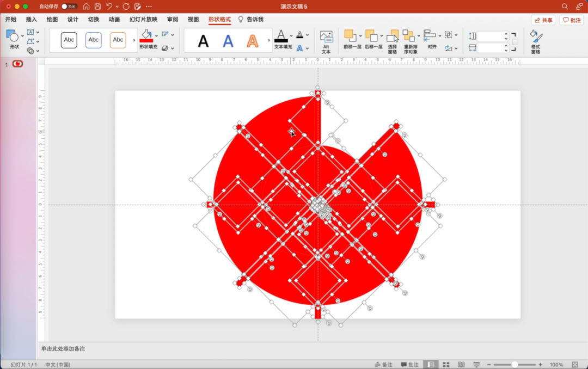Open the Alt 文本 pane
This screenshot has height=369, width=588.
tap(326, 41)
